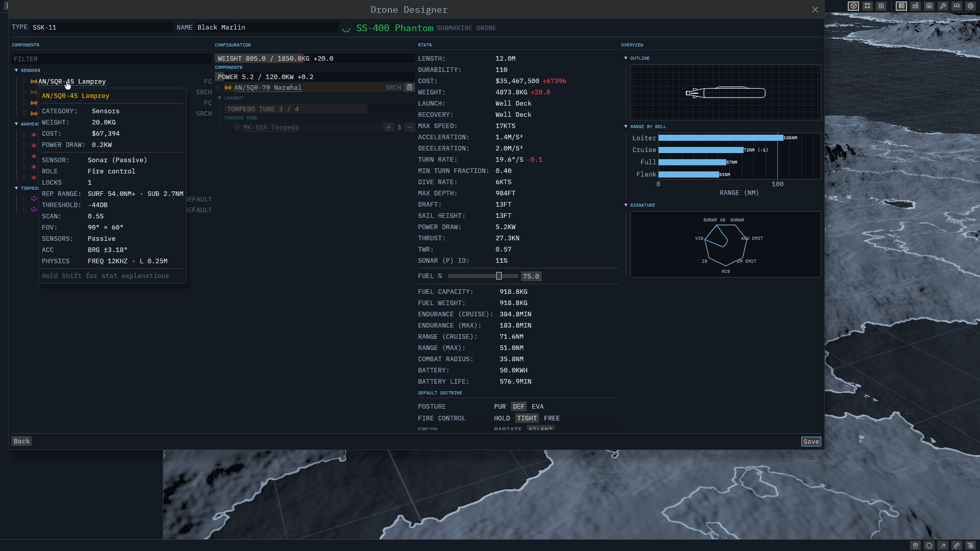The image size is (980, 551).
Task: Delete the AN/SQR-70 Narwhal with trash icon
Action: point(409,87)
